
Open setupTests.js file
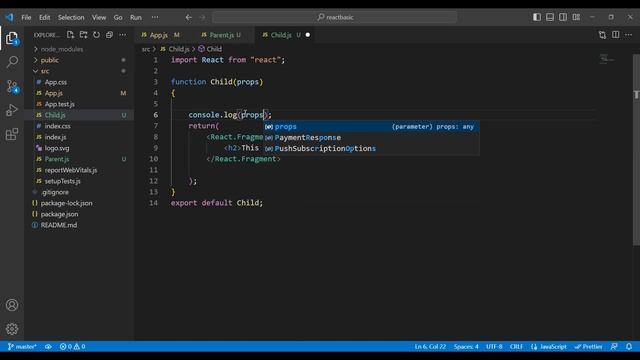pos(62,181)
